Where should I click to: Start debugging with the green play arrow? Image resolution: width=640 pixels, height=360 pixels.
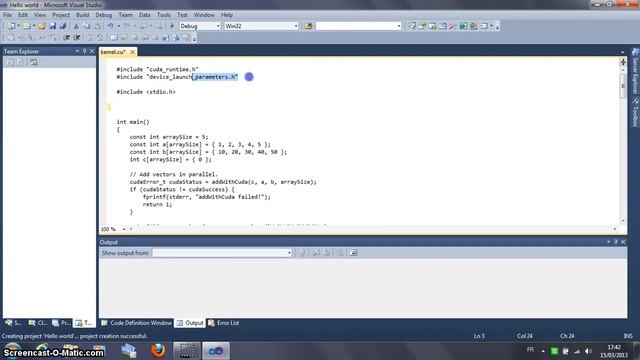tap(172, 26)
